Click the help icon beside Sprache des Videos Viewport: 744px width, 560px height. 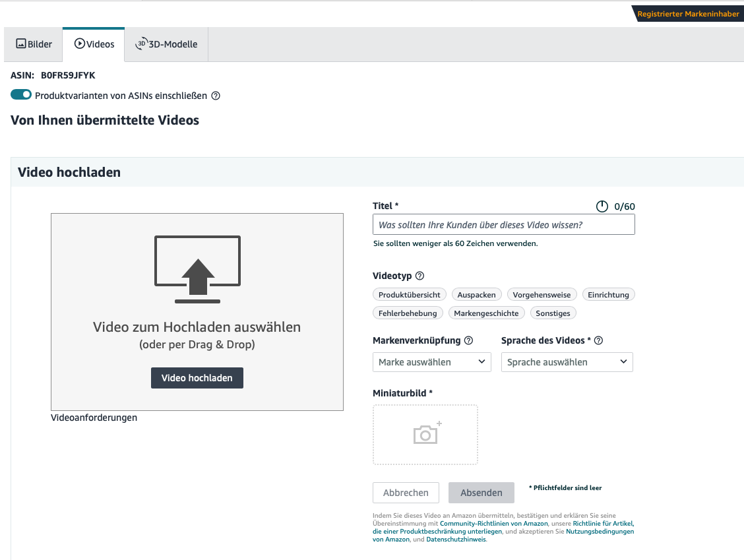598,340
